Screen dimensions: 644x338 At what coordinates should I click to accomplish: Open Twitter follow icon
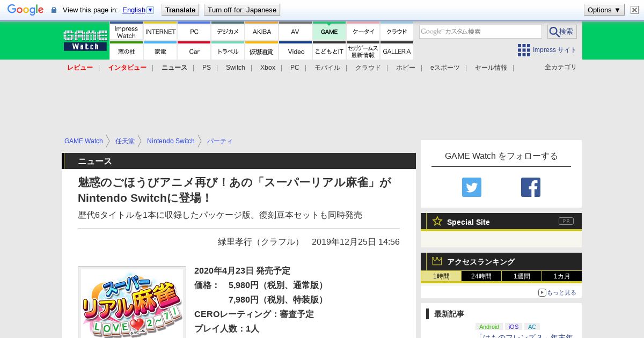[x=472, y=187]
